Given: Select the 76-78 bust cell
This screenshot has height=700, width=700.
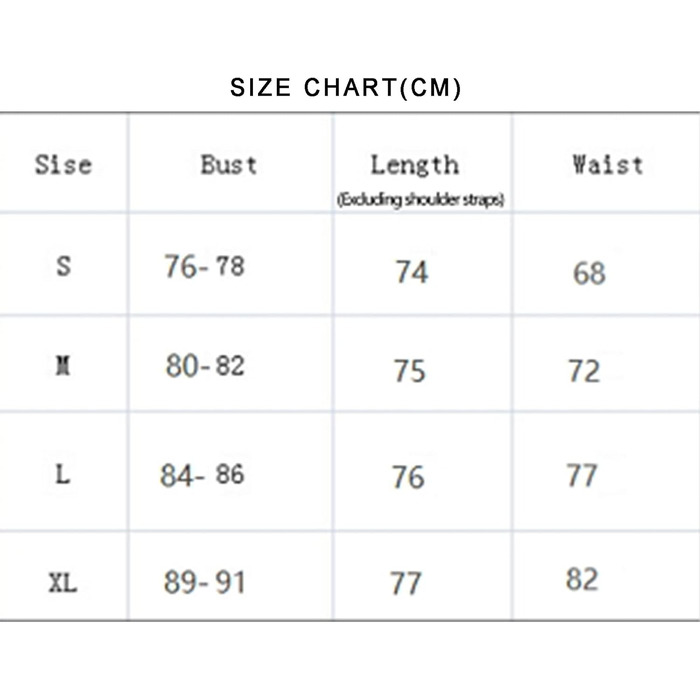Looking at the screenshot, I should (x=204, y=267).
